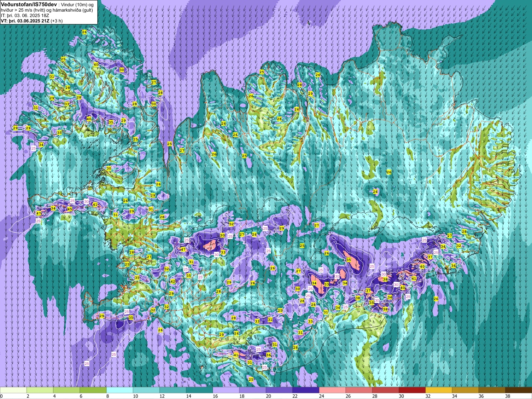Click the dark brown legend swatch above 38

coord(519,390)
